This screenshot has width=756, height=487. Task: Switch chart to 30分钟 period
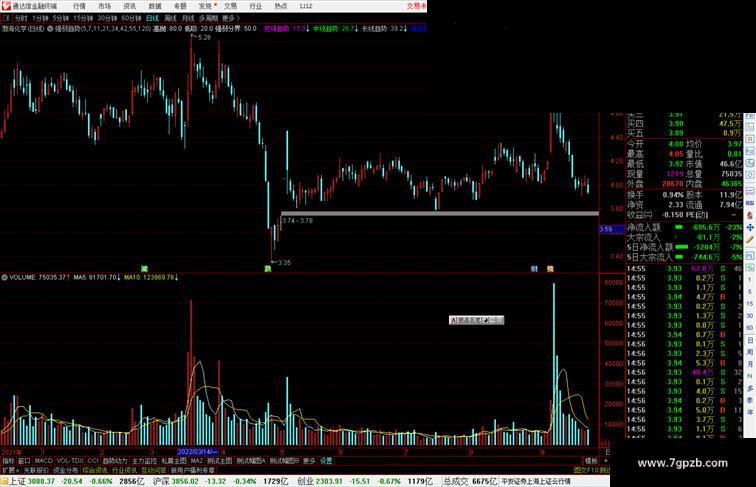(107, 18)
